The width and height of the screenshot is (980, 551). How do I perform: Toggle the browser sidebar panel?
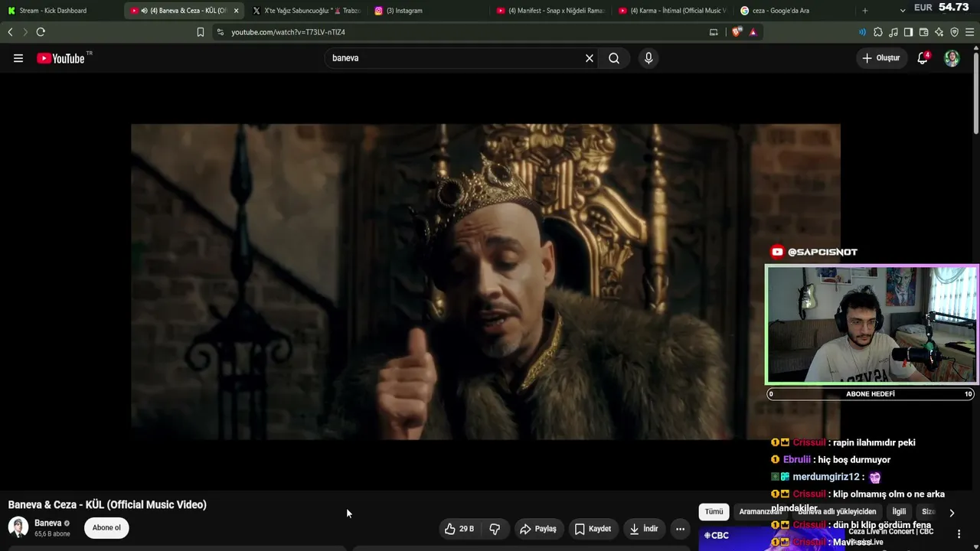coord(908,32)
